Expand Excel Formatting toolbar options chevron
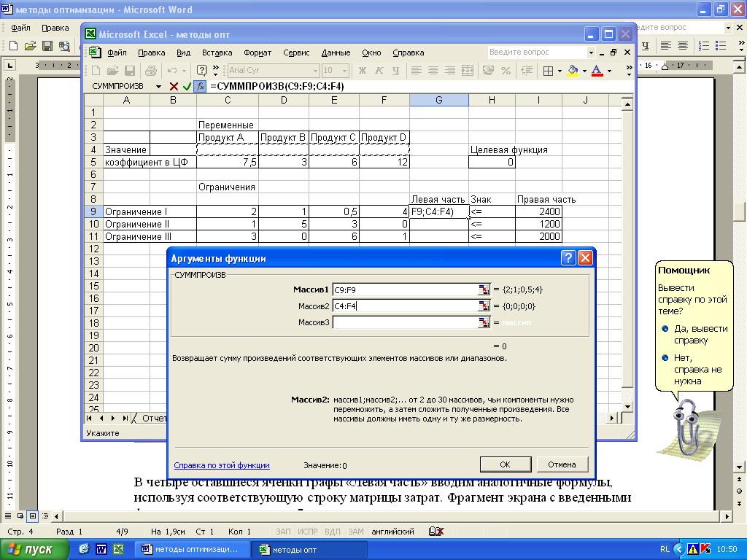This screenshot has width=747, height=560. (629, 71)
